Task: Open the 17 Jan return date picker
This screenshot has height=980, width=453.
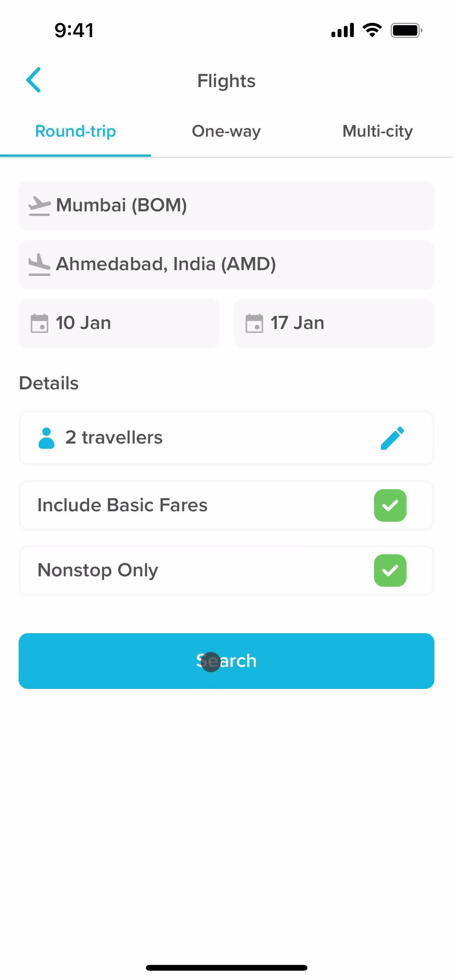Action: (334, 323)
